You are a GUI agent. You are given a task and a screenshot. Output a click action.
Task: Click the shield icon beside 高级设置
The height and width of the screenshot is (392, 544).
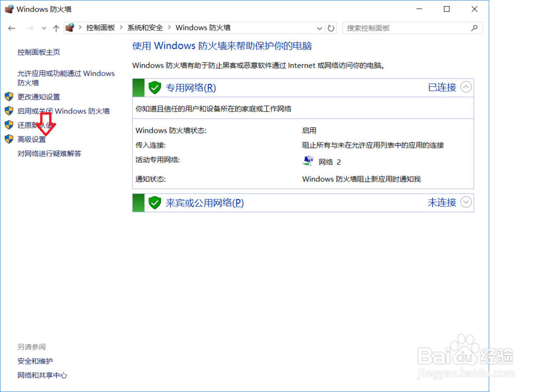pyautogui.click(x=9, y=139)
